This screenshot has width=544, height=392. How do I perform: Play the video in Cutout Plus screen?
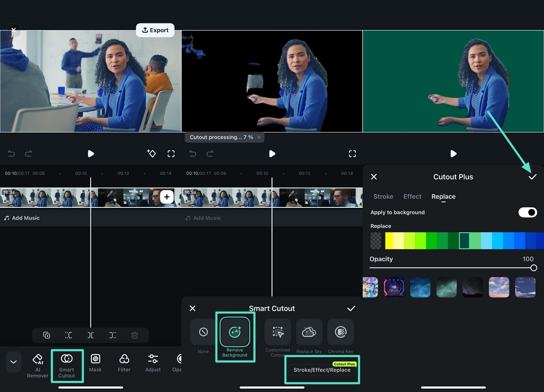tap(453, 154)
